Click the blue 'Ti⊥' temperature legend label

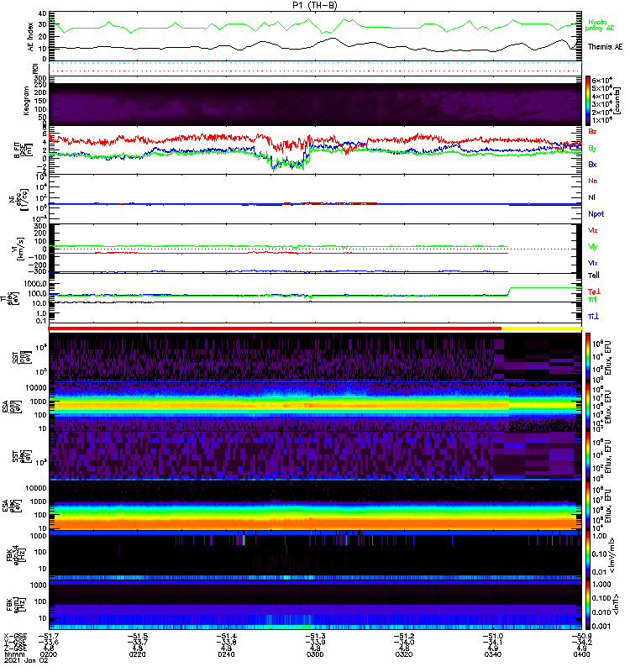tap(593, 317)
